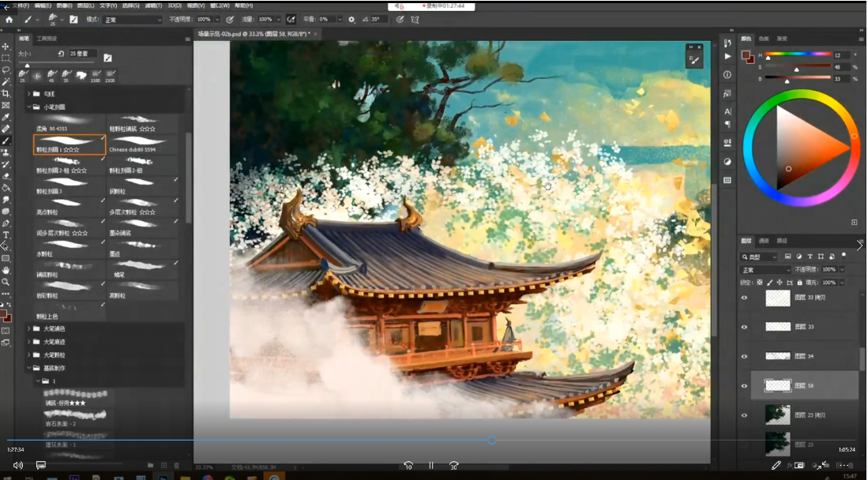The height and width of the screenshot is (480, 868).
Task: Hide layer 图层 23 拷贝
Action: pyautogui.click(x=744, y=415)
